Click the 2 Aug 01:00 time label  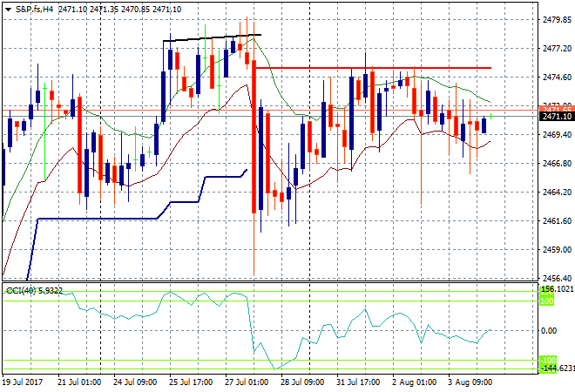pyautogui.click(x=415, y=382)
